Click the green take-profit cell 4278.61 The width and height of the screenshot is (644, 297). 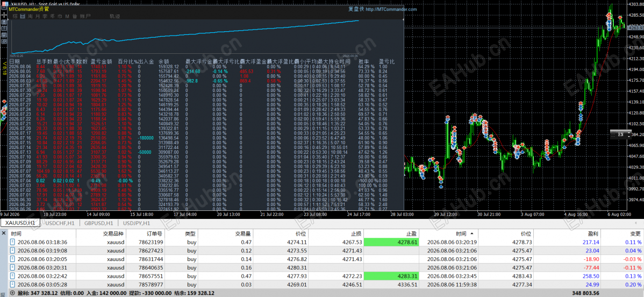click(x=392, y=242)
